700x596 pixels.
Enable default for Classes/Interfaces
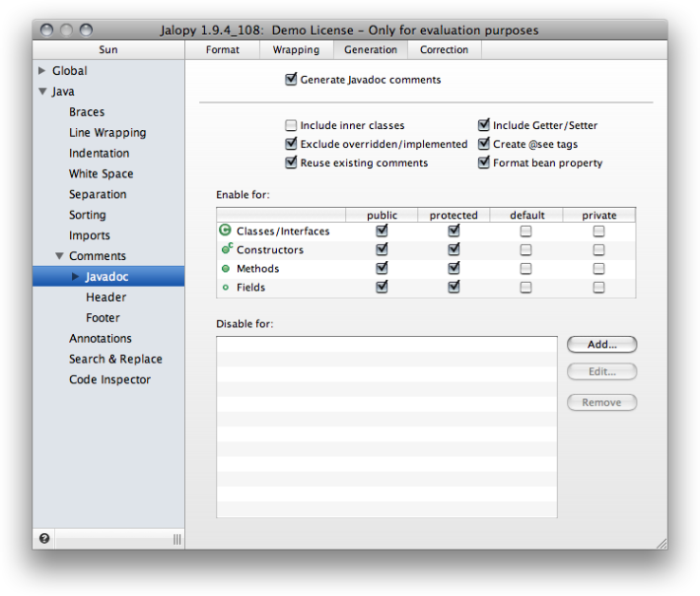coord(525,232)
